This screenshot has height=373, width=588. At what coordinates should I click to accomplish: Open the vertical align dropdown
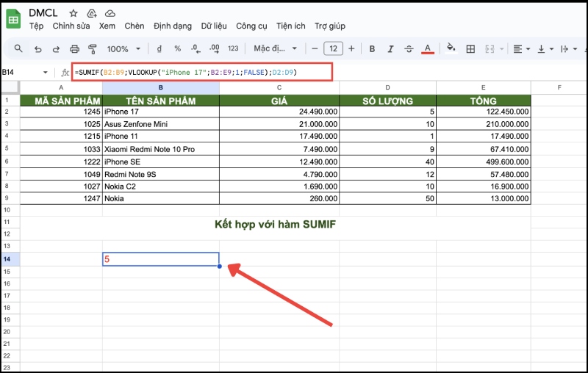click(x=545, y=49)
